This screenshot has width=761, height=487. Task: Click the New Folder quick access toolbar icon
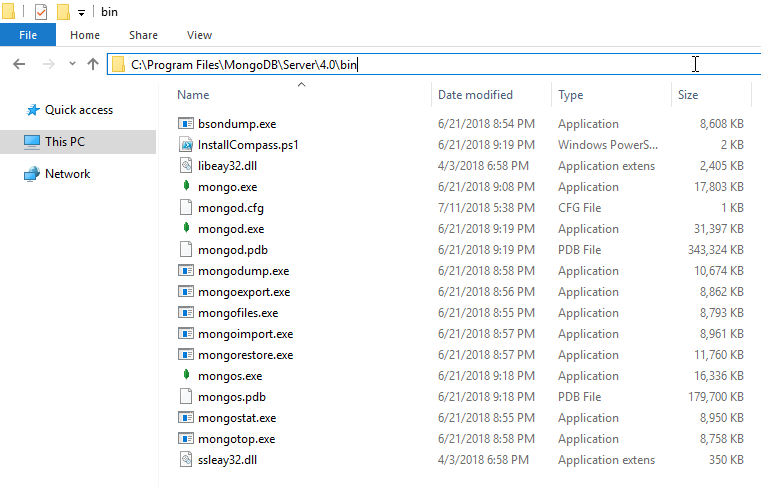63,12
